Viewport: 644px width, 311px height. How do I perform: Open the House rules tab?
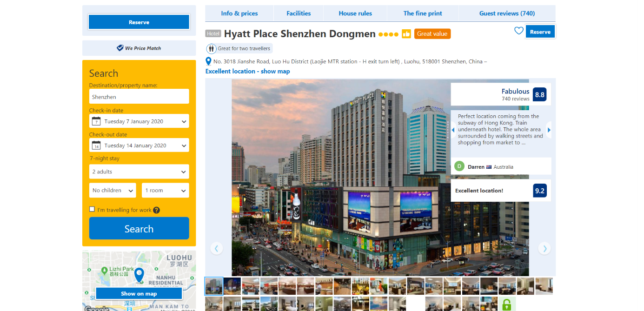click(x=355, y=13)
